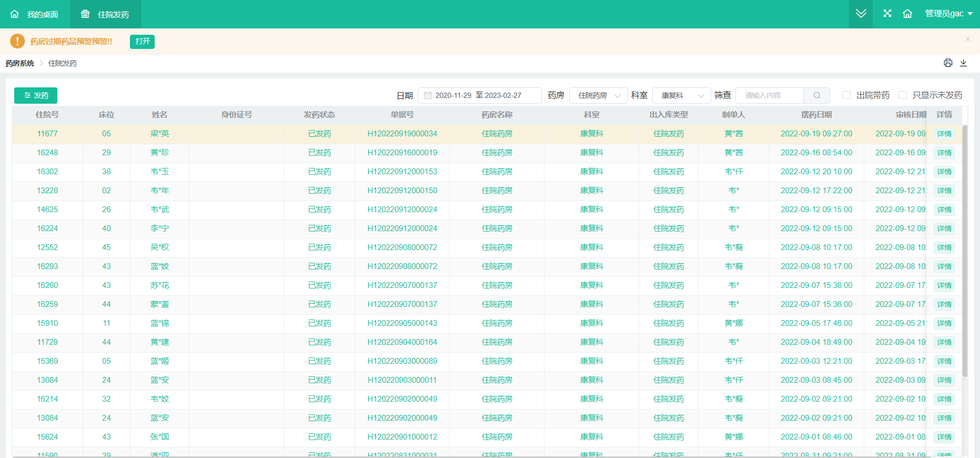Check the 只显示未发药 checkbox

pyautogui.click(x=903, y=95)
